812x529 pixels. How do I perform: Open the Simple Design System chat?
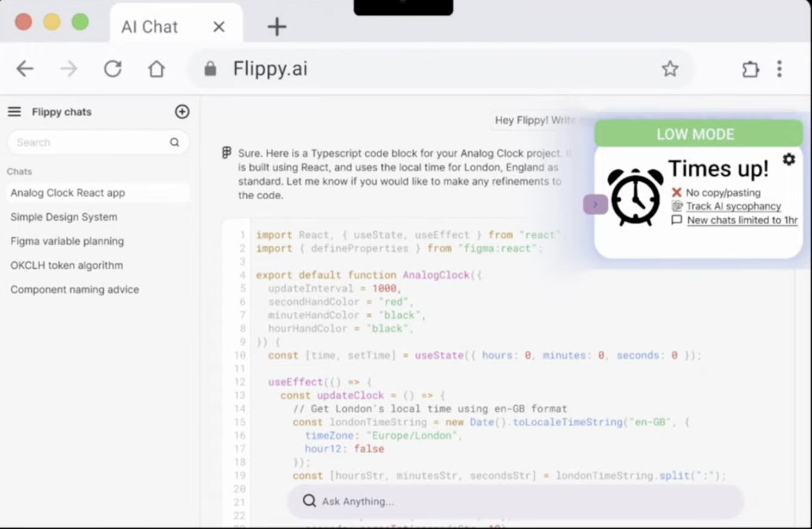(x=64, y=217)
